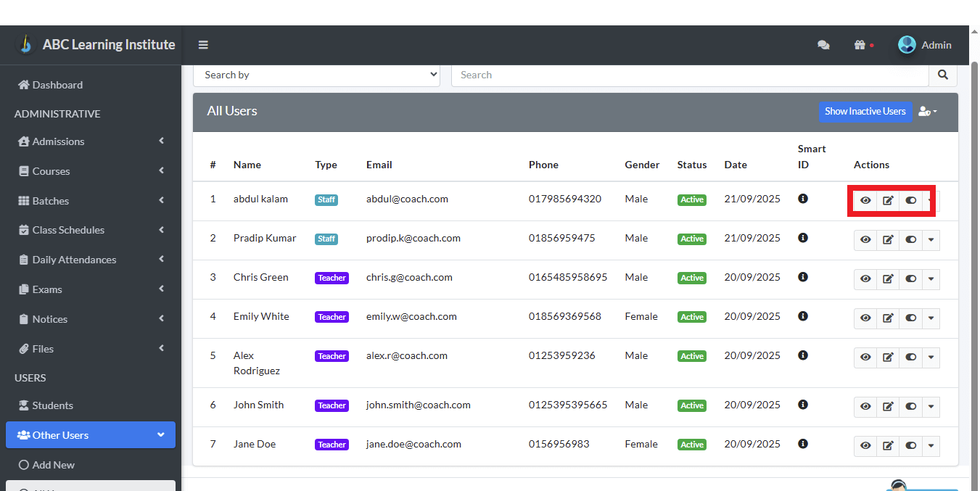This screenshot has height=491, width=980.
Task: Edit Pradip Kumar's user record
Action: [x=888, y=239]
